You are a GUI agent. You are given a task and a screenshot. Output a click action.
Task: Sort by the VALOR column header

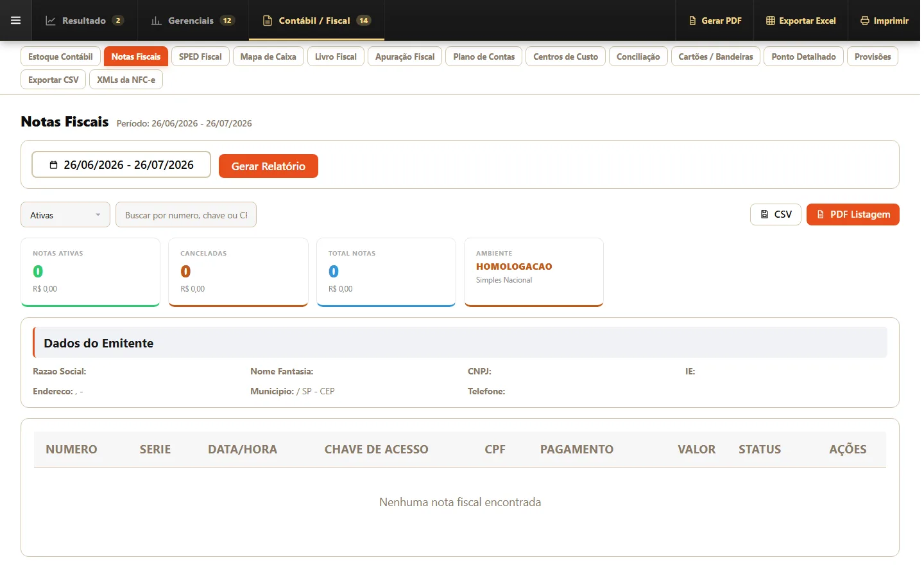point(696,449)
